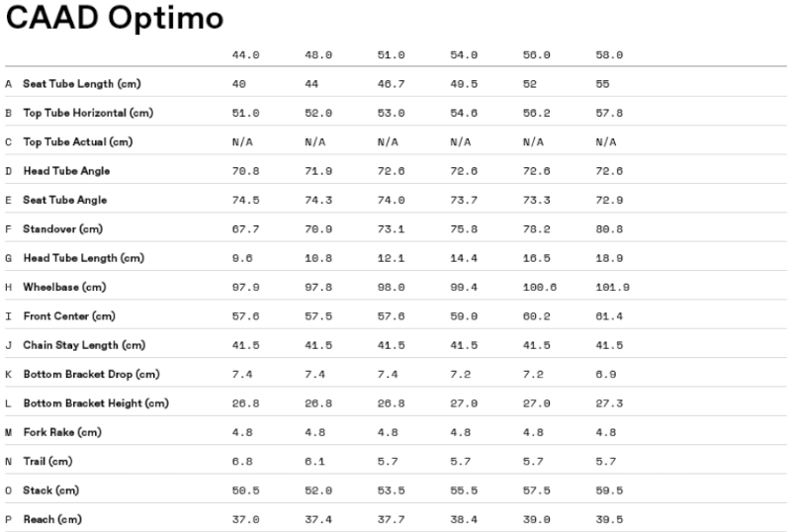Viewport: 791px width, 532px height.
Task: Click the Standover row label
Action: pos(62,229)
